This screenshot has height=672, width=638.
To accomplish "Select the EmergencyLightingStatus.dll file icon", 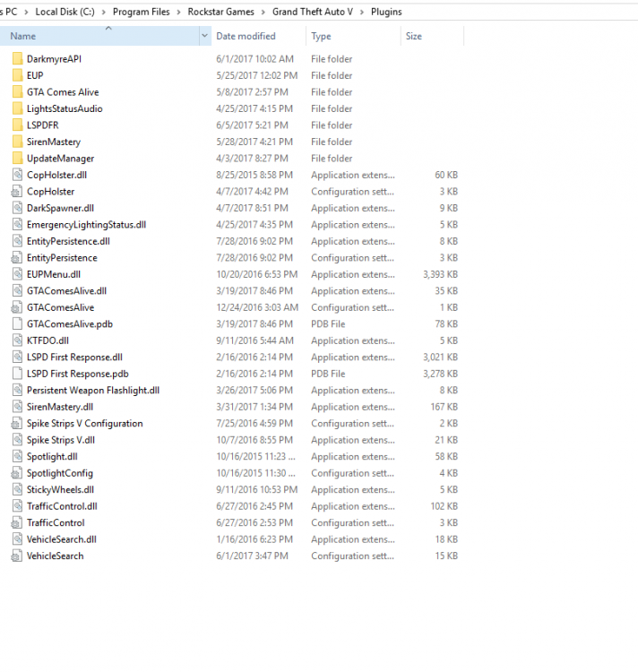I will point(17,225).
